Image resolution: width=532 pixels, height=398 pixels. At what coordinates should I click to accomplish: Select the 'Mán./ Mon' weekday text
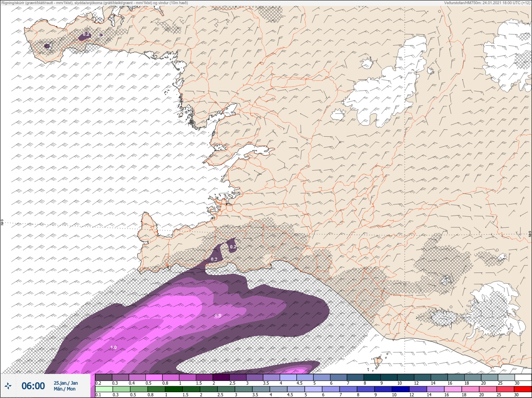tap(64, 389)
